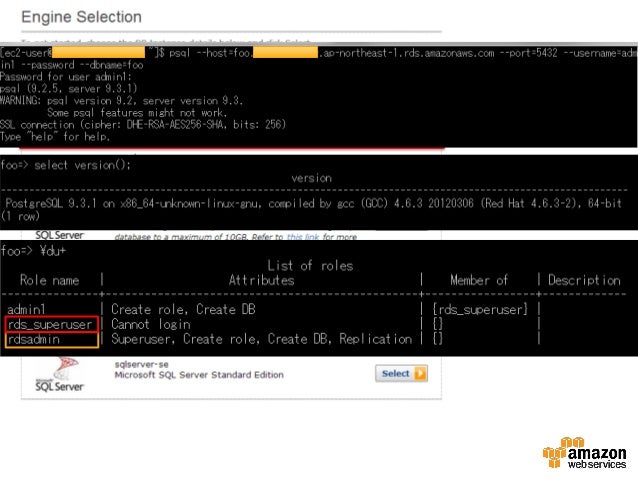Image resolution: width=638 pixels, height=479 pixels.
Task: Click 'Some psql features might not work.' line
Action: (x=137, y=113)
